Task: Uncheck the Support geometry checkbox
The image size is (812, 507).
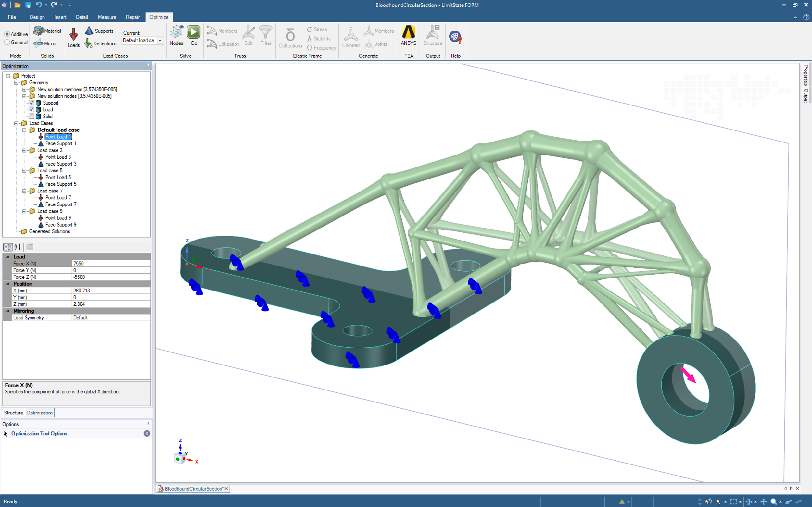Action: (x=31, y=103)
